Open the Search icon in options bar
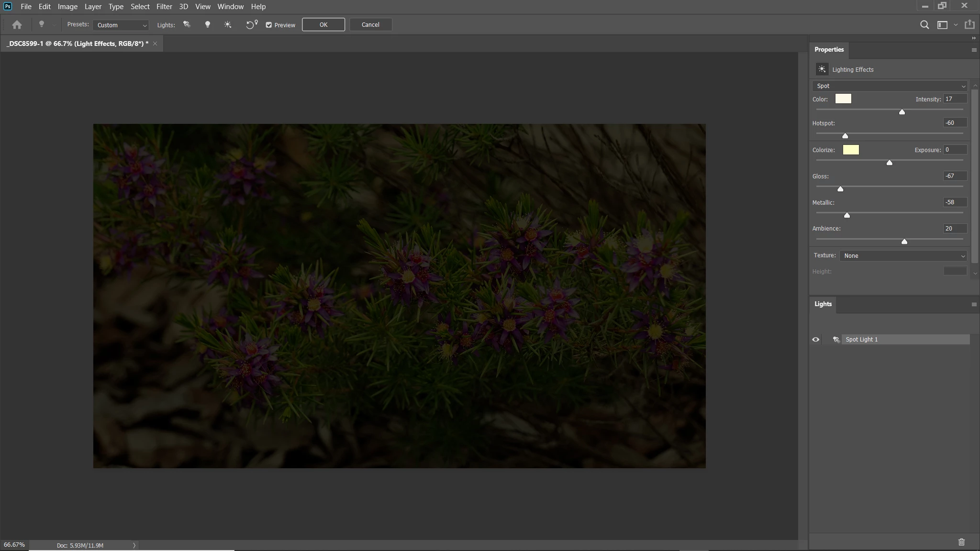This screenshot has width=980, height=551. coord(924,25)
